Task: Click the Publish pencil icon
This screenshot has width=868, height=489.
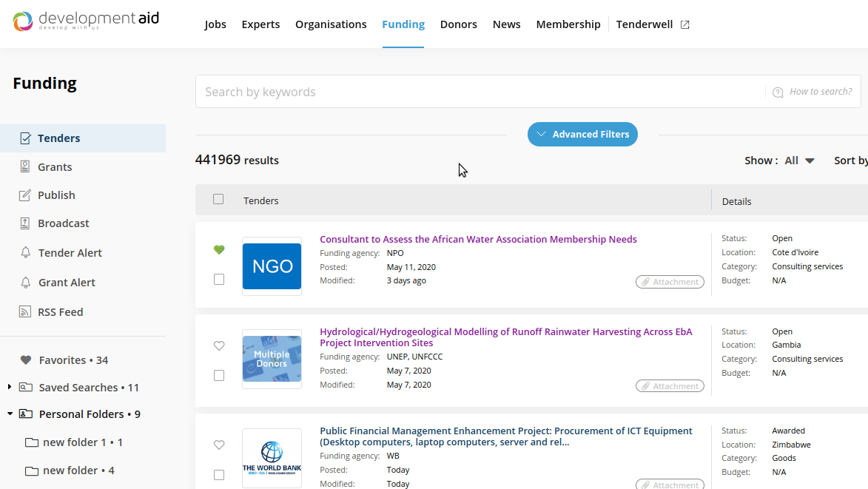Action: pyautogui.click(x=25, y=195)
